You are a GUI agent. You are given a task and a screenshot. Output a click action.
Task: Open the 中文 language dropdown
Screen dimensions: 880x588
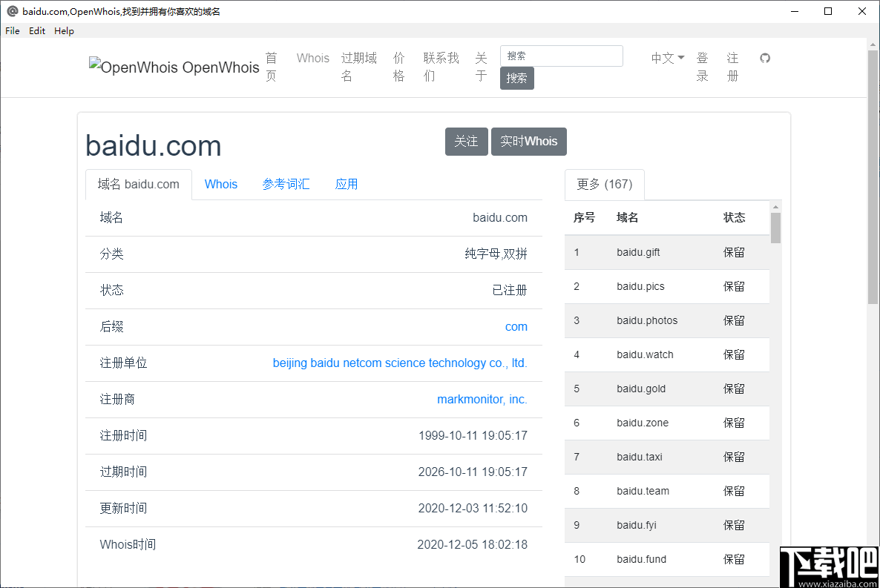coord(666,58)
